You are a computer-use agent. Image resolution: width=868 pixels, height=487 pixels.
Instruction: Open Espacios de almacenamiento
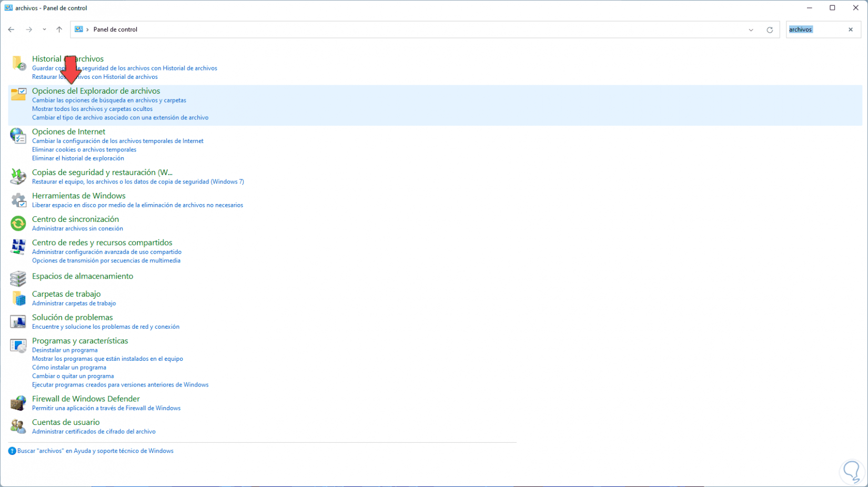[83, 276]
